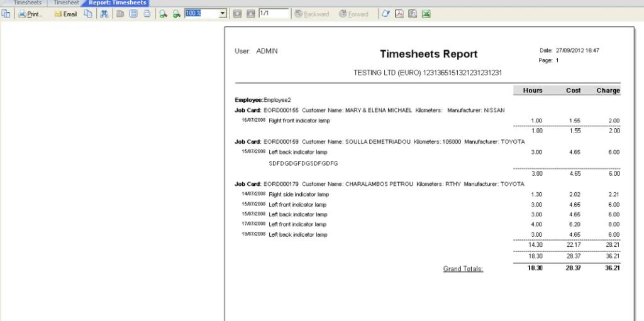Click the SDFDGDGFDGSDFGDFG note text

(303, 163)
